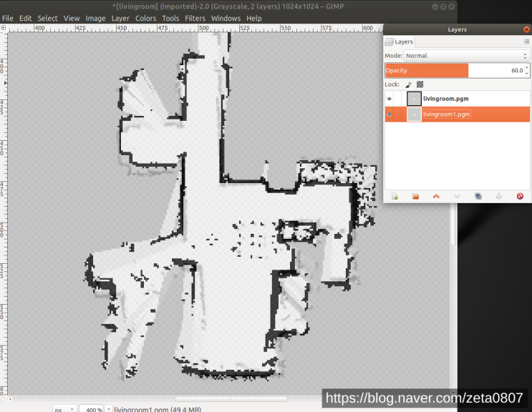Toggle Quick Mask button at canvas bottom-left
Screen dimensions: 532x412
[3, 399]
